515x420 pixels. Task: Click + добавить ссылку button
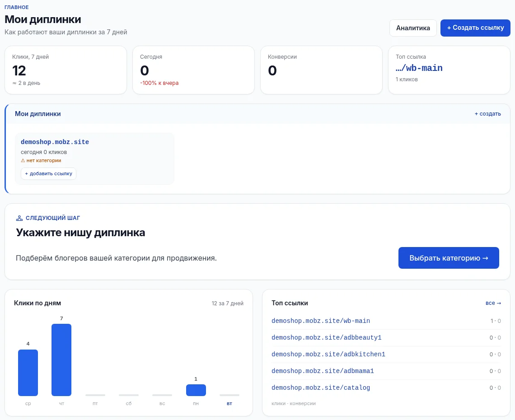pos(49,174)
